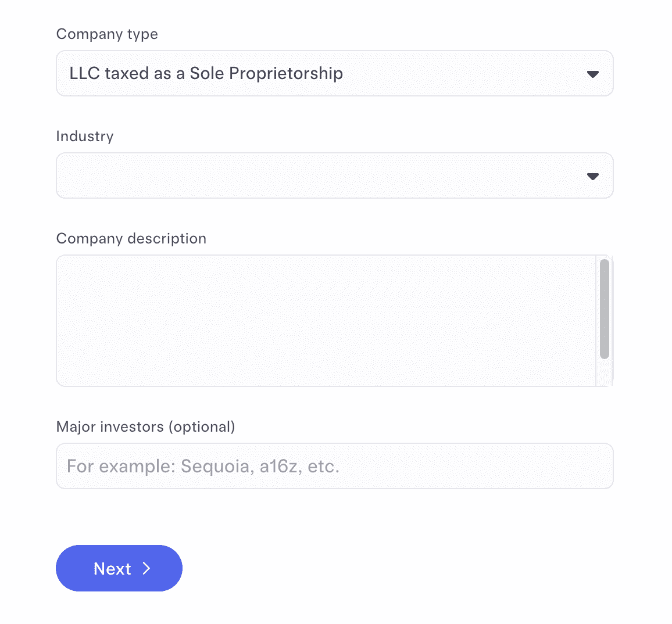
Task: Click the caret arrow in Industry field
Action: coord(592,176)
